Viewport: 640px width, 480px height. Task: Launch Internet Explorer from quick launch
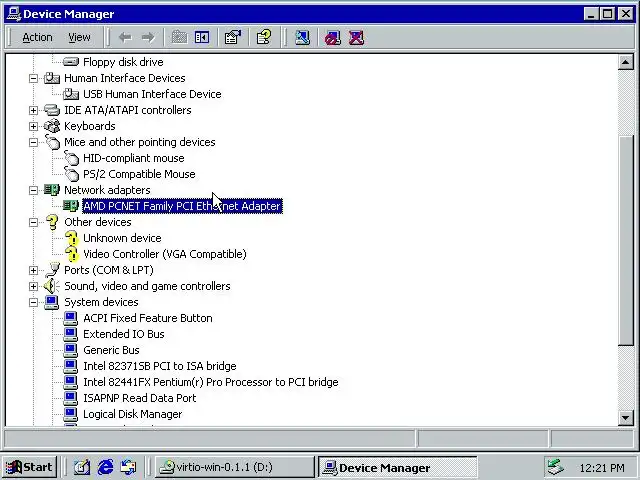105,467
